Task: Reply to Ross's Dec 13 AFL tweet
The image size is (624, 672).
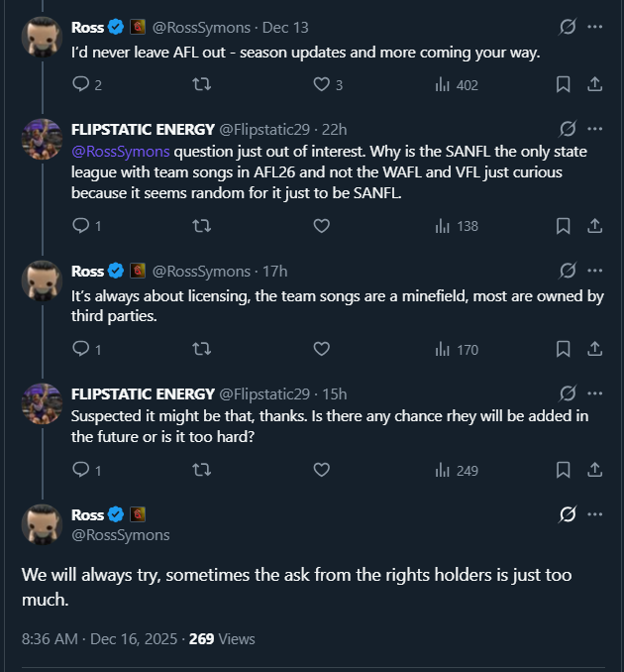Action: pos(81,85)
